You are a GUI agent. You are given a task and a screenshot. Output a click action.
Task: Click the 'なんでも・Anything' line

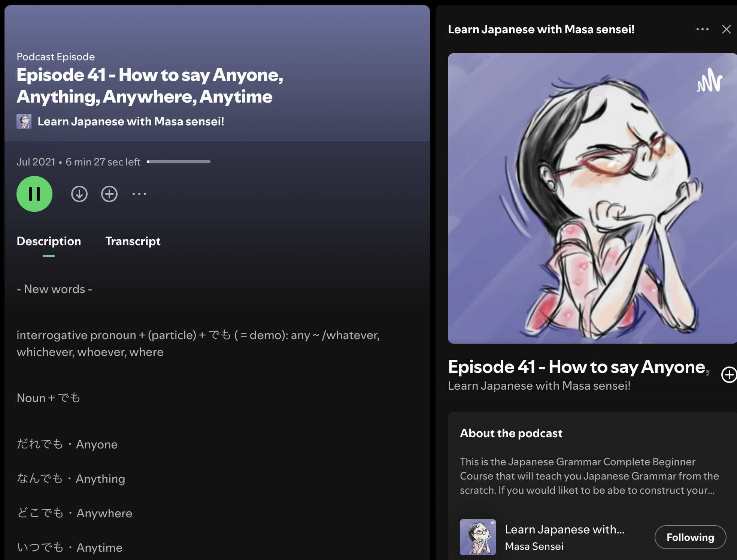point(71,478)
